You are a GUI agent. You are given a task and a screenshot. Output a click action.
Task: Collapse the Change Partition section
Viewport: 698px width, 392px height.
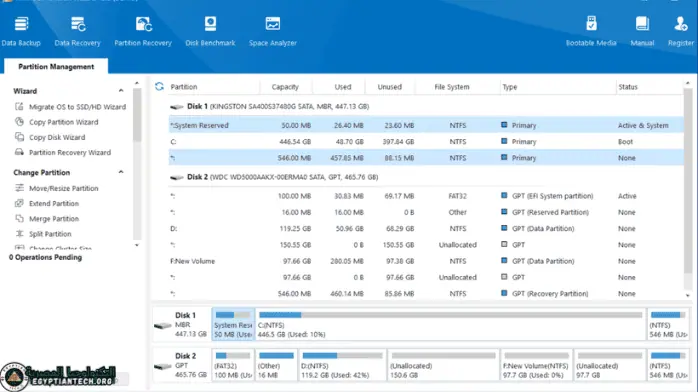pos(121,172)
